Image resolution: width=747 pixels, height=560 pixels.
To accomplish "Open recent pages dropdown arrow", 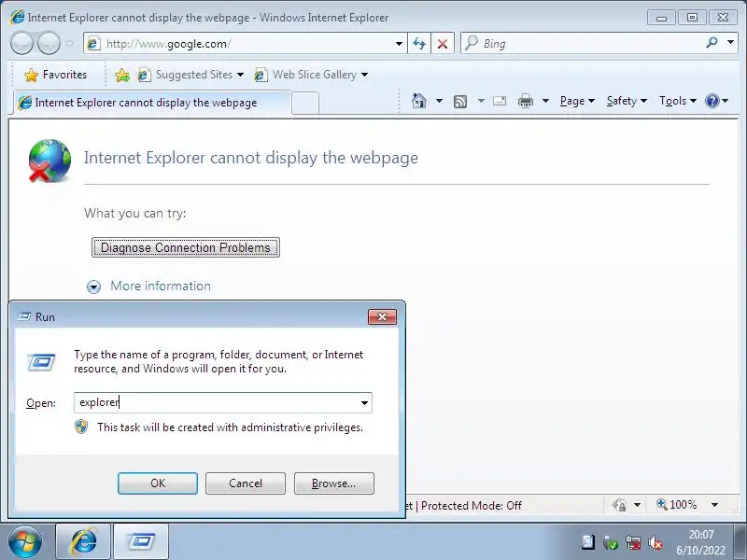I will pos(69,44).
